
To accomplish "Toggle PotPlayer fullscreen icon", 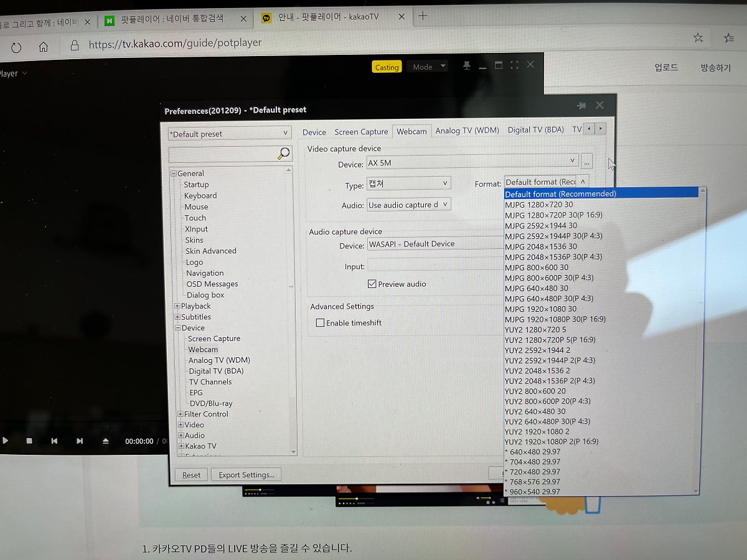I will tap(514, 65).
